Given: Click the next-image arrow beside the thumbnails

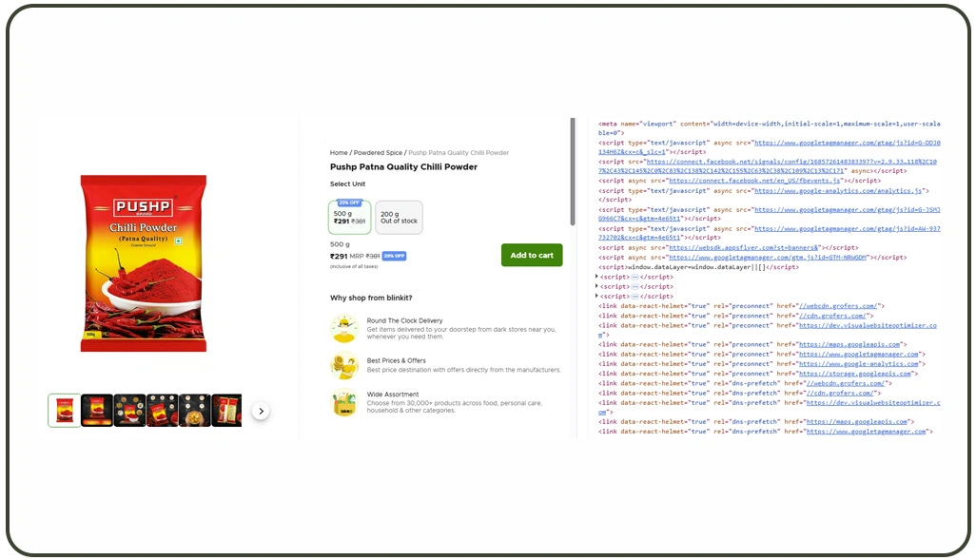Looking at the screenshot, I should point(261,411).
